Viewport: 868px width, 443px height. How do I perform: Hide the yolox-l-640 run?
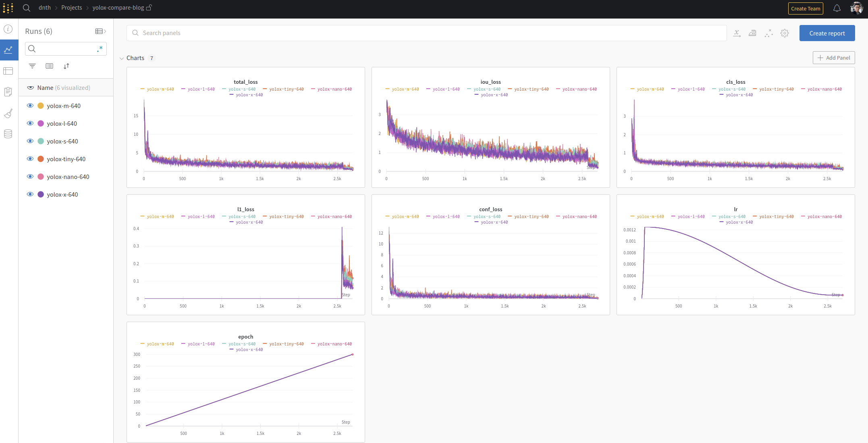pyautogui.click(x=30, y=123)
